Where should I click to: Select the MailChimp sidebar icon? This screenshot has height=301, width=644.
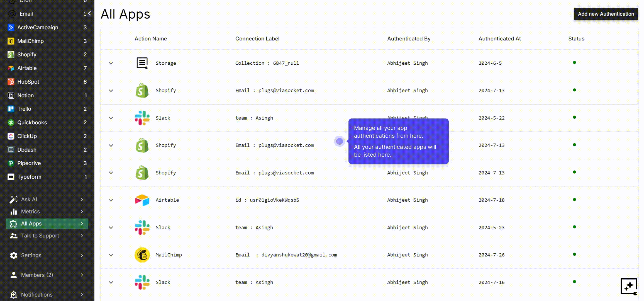click(11, 41)
